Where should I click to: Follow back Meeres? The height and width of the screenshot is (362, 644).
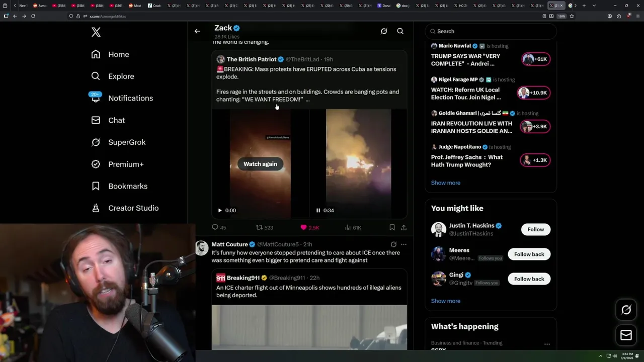pos(529,254)
